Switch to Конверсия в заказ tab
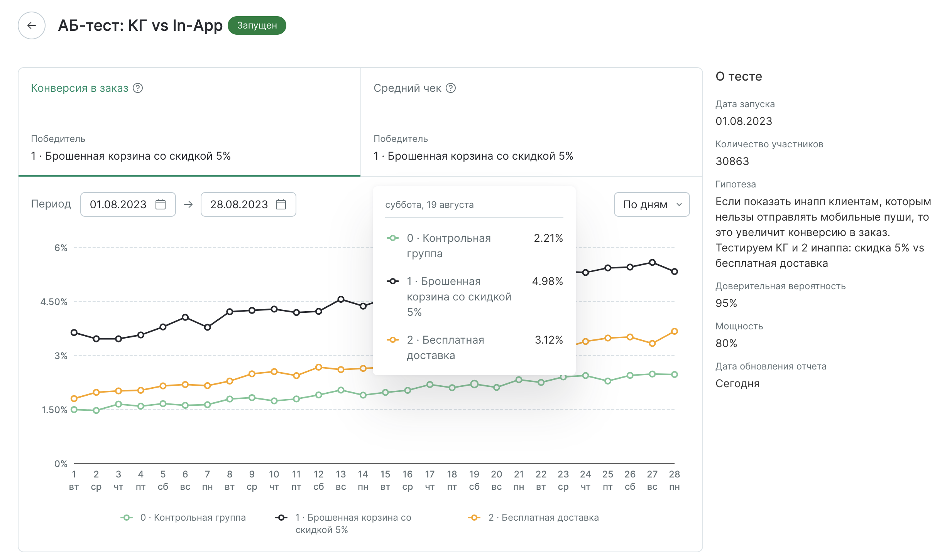Image resolution: width=947 pixels, height=560 pixels. [189, 122]
